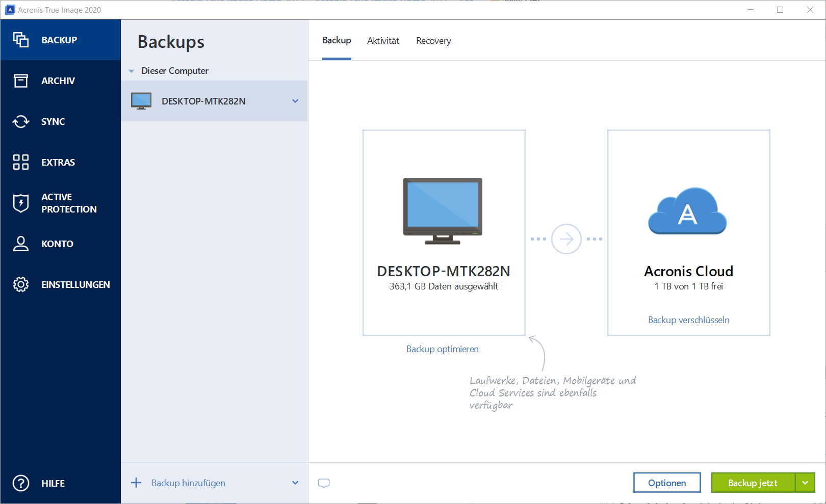
Task: Open Active Protection shield icon
Action: 21,203
